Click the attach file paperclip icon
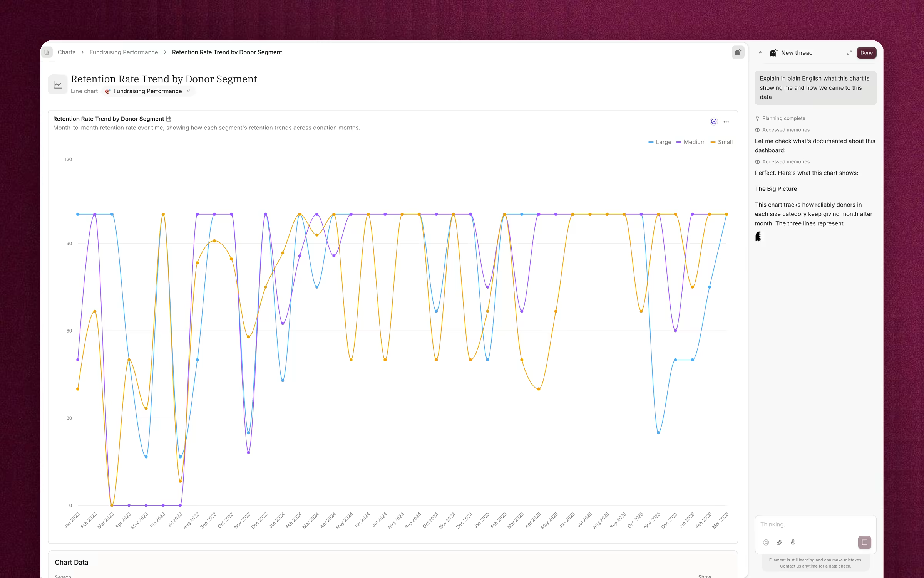 pos(779,543)
